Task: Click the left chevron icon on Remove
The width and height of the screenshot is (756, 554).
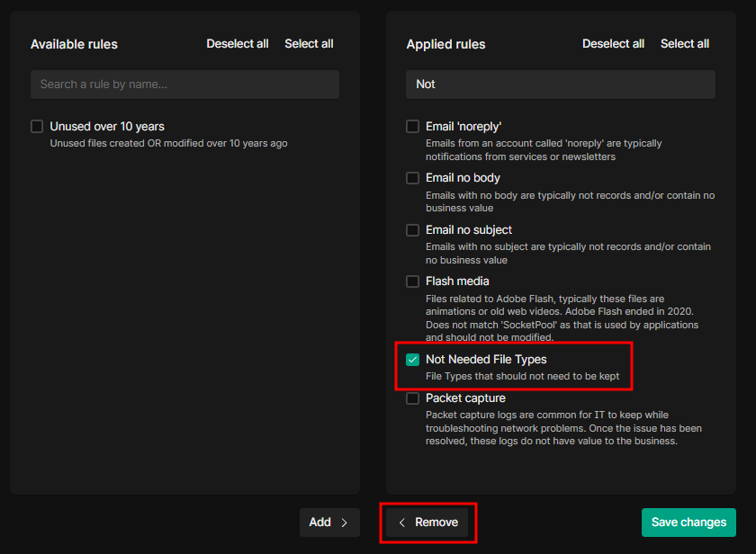Action: click(402, 523)
